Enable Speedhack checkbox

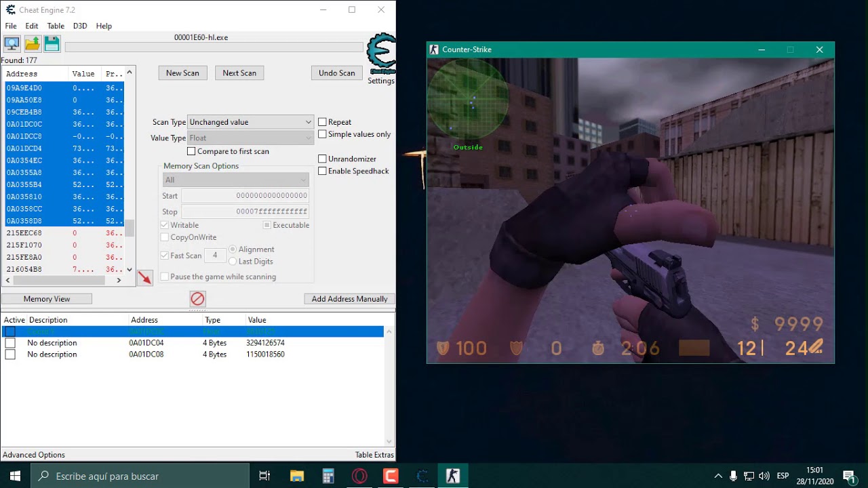click(323, 171)
